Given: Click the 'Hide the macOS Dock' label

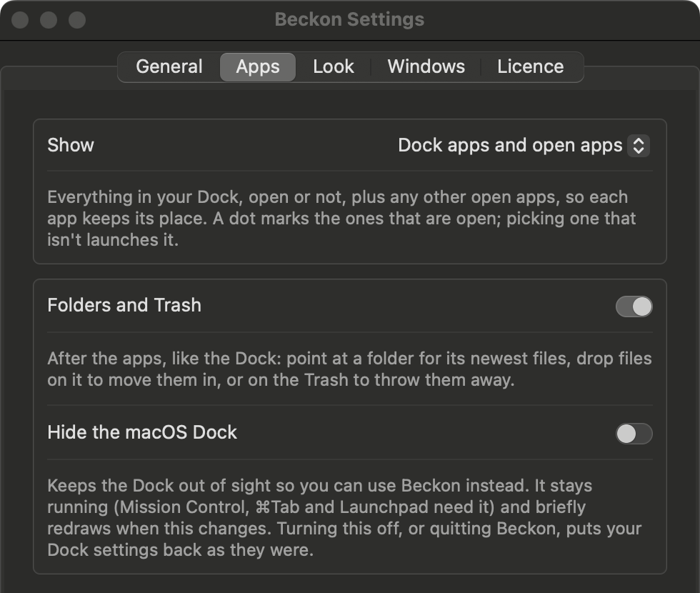Looking at the screenshot, I should (x=142, y=432).
